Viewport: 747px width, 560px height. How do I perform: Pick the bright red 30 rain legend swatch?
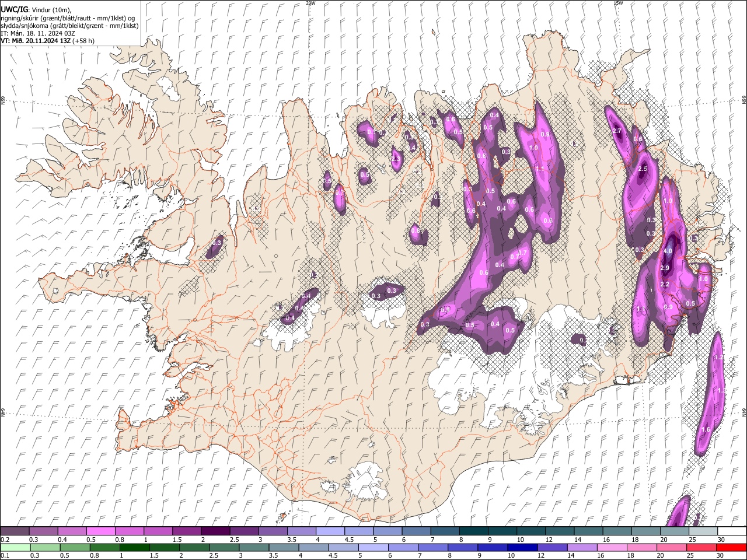point(731,548)
